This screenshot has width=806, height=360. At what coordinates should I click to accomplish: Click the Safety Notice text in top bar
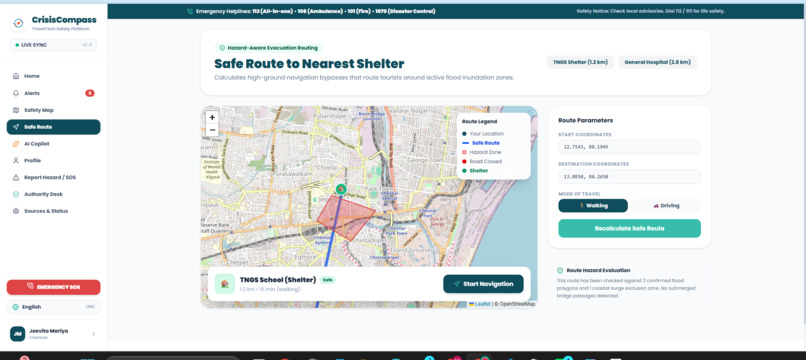(x=651, y=11)
